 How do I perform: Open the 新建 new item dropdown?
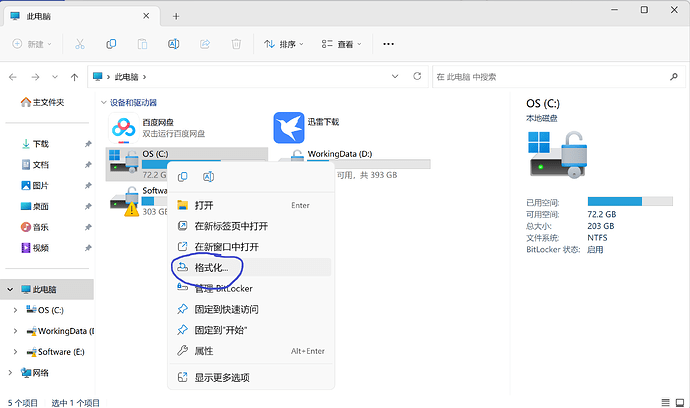click(32, 44)
